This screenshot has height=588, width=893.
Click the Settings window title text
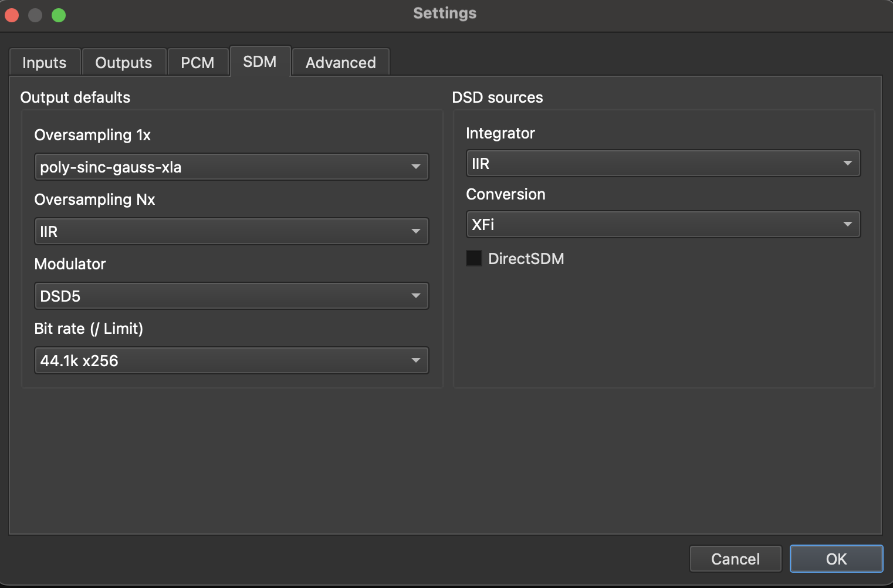click(x=445, y=13)
